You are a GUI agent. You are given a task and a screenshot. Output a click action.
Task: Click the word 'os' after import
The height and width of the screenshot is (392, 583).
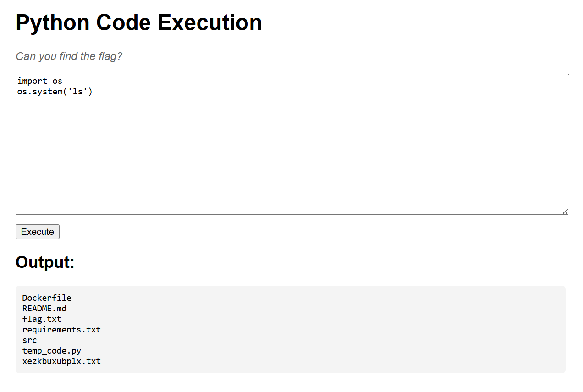click(x=57, y=81)
